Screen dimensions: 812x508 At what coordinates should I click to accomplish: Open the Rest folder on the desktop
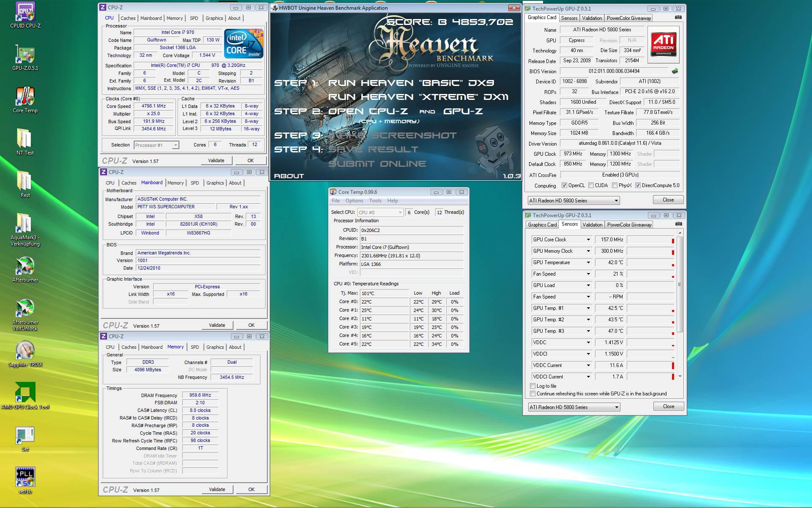25,181
